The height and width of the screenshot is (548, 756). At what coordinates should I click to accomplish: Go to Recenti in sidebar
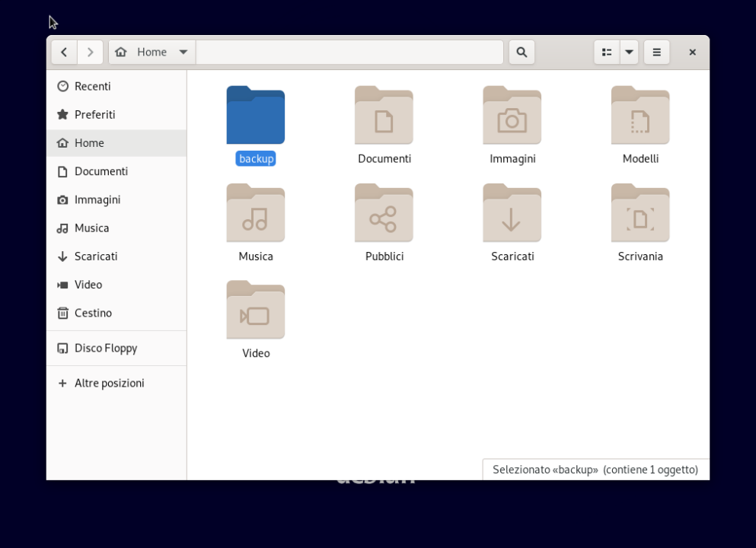92,86
